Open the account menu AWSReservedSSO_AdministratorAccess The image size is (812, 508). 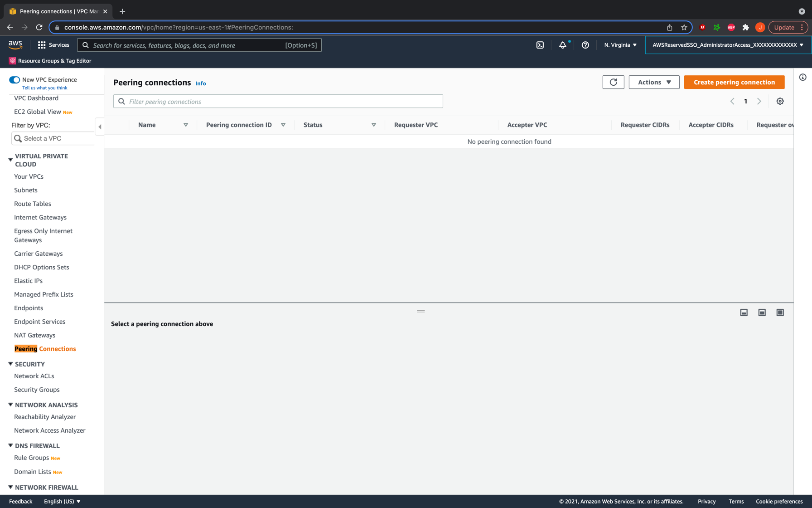[x=727, y=45]
